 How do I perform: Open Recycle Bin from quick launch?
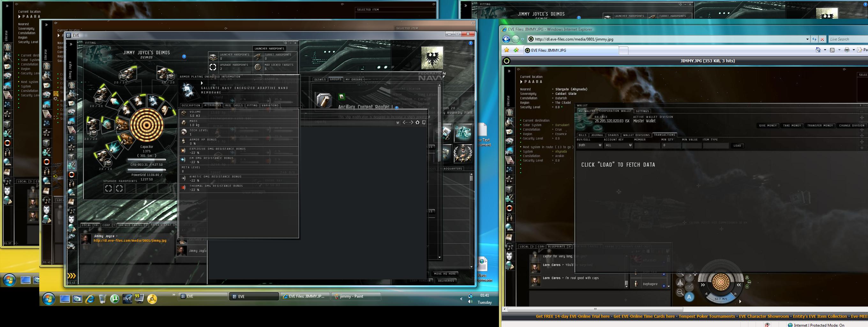coord(102,299)
